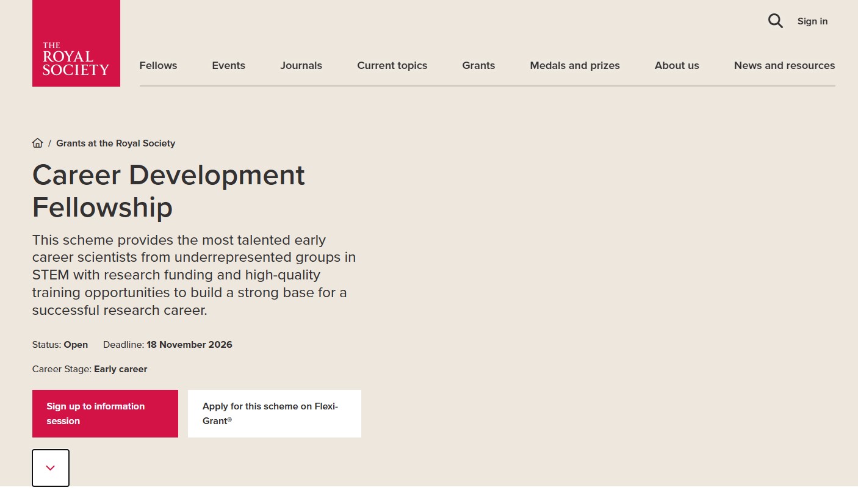Image resolution: width=858 pixels, height=504 pixels.
Task: Click the Status: Open text
Action: point(60,345)
